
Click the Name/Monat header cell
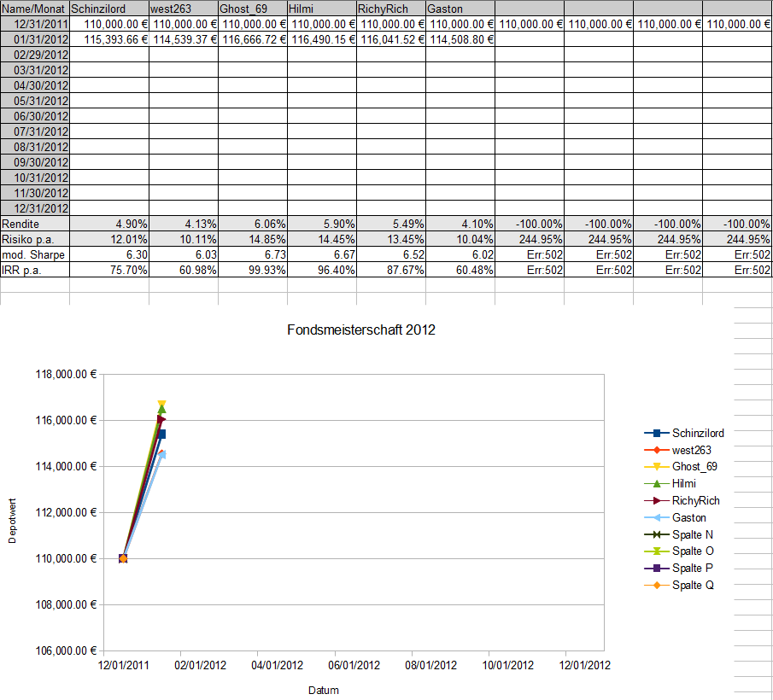[35, 9]
